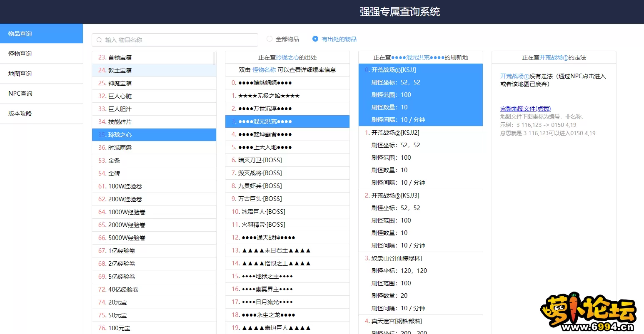This screenshot has width=644, height=334.
Task: Select monster 5. ●●●●上天入地●●●●
Action: 287,147
